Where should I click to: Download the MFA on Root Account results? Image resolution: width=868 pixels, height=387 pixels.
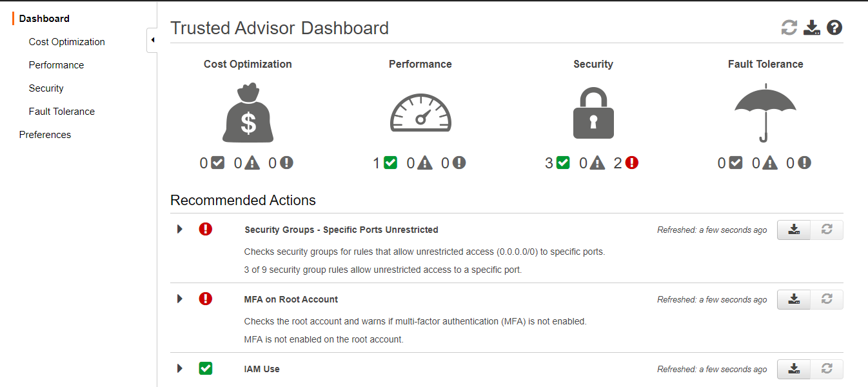coord(794,299)
